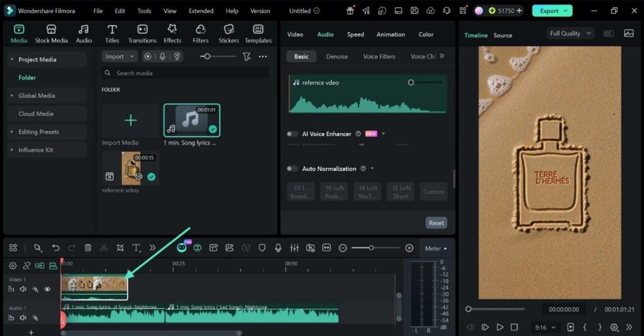Click the gift icon in title bar
This screenshot has width=644, height=336.
tap(350, 11)
